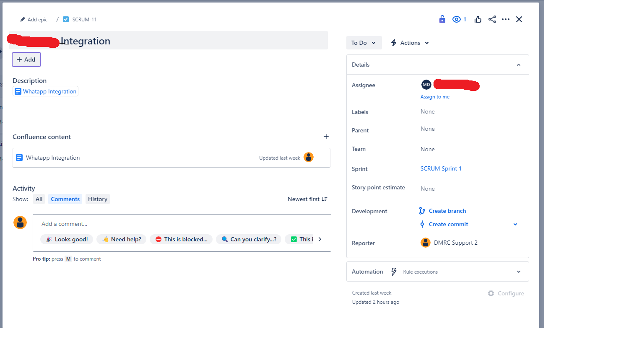Switch to the Comments activity tab
This screenshot has height=362, width=644.
65,199
